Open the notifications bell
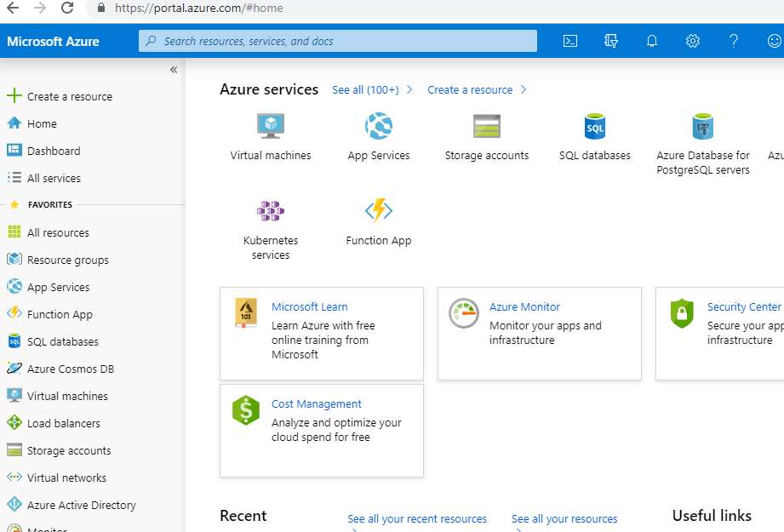This screenshot has width=784, height=532. click(x=651, y=41)
